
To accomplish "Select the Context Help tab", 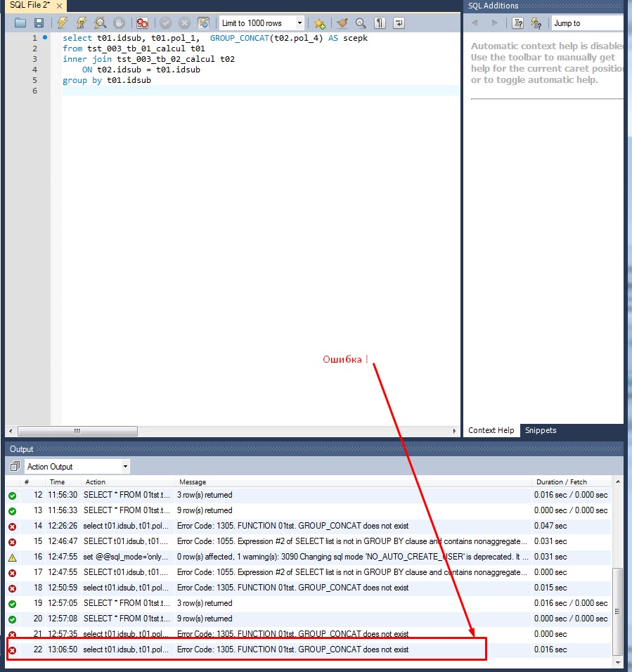I will click(491, 430).
